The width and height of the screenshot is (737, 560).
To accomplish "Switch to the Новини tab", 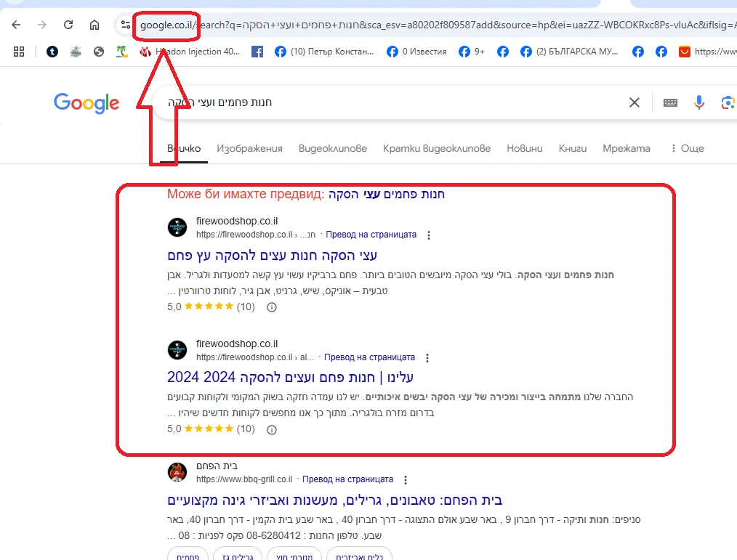I will tap(525, 148).
